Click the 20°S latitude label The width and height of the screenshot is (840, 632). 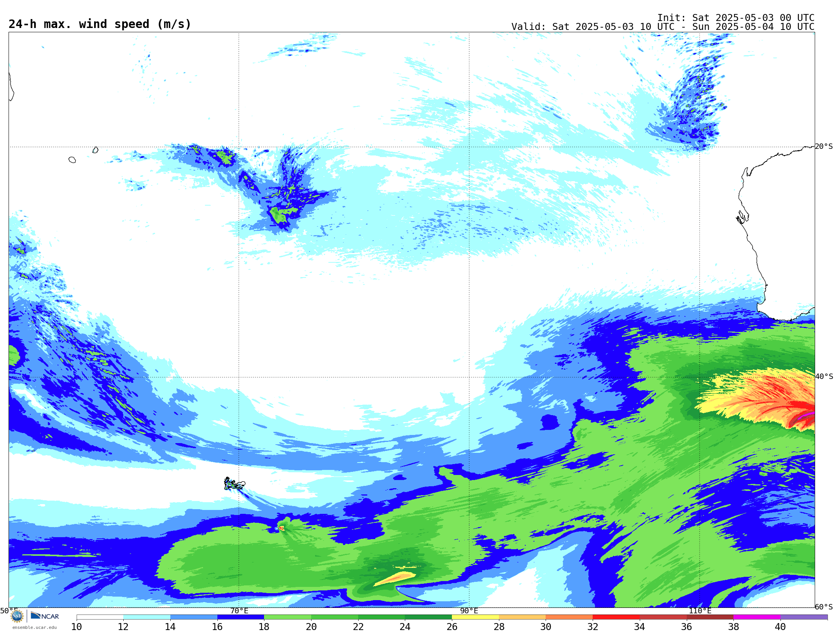click(x=824, y=147)
